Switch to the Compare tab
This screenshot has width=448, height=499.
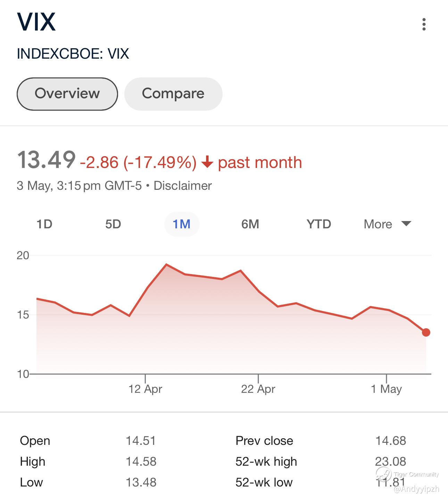pyautogui.click(x=173, y=94)
